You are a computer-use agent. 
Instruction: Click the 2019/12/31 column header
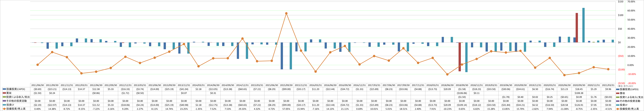coord(535,85)
